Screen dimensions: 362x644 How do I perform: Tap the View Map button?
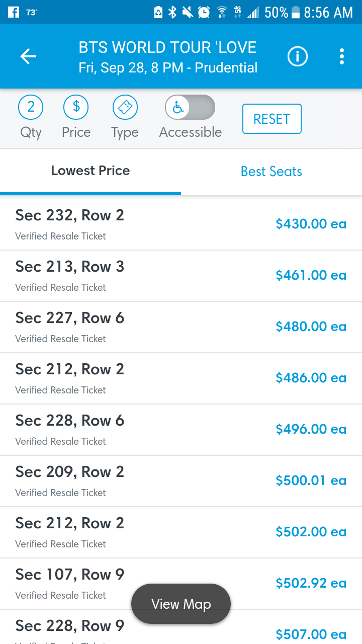coord(181,604)
